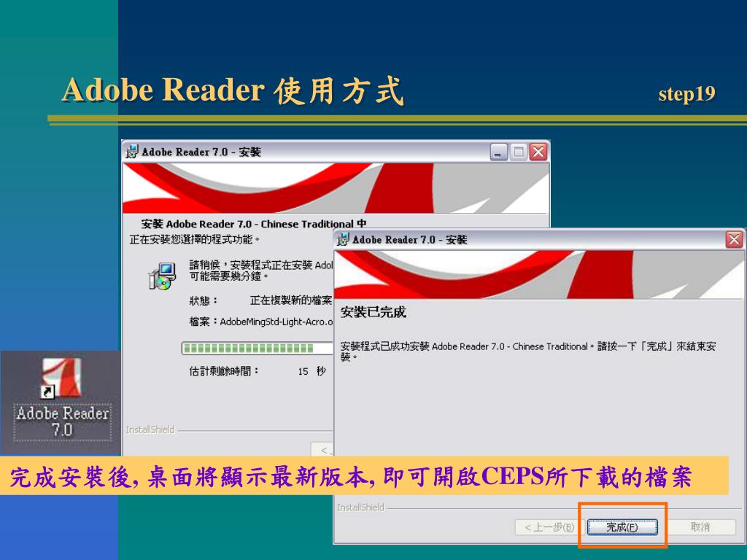The image size is (747, 560).
Task: Click the front dialog title Adobe Reader 7.0 - 安裝
Action: pyautogui.click(x=410, y=239)
